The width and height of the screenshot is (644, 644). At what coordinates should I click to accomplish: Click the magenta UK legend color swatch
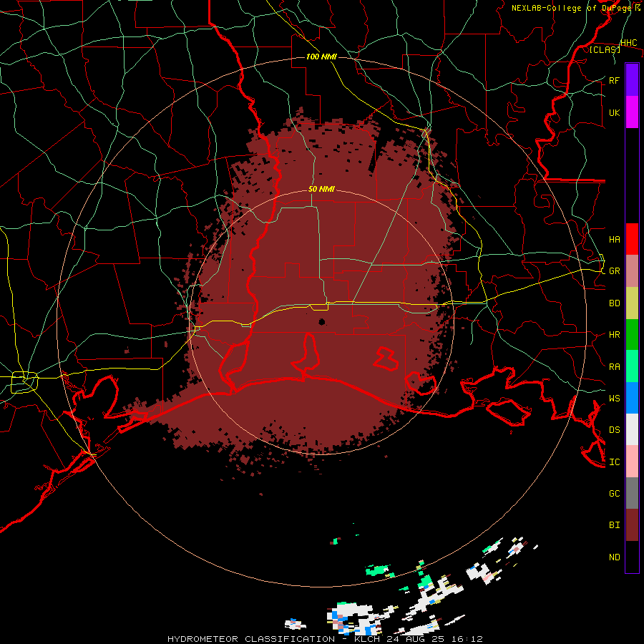pos(632,112)
